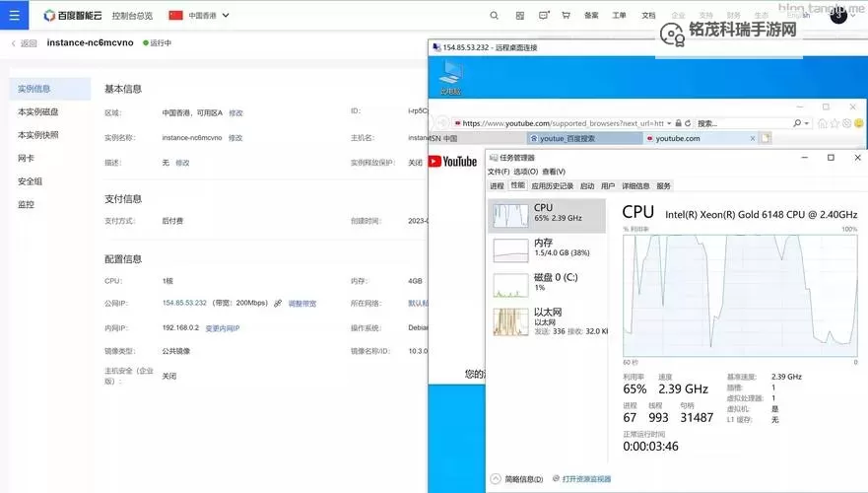Switch to 性能 tab in Task Manager
Screen dimensions: 868x493
517,185
